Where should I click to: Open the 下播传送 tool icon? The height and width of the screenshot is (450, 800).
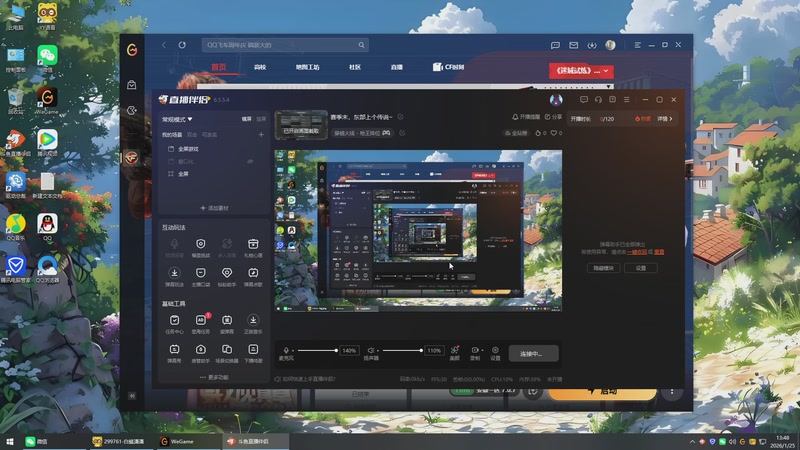click(x=253, y=349)
